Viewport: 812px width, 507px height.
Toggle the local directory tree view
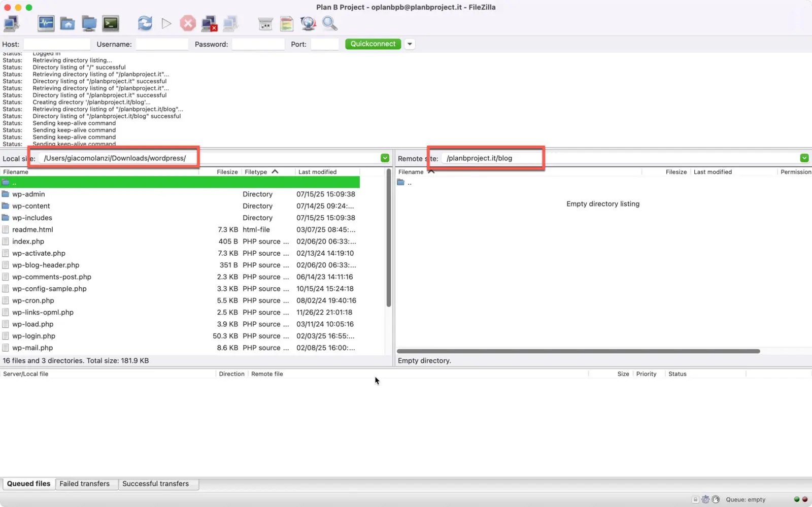67,23
